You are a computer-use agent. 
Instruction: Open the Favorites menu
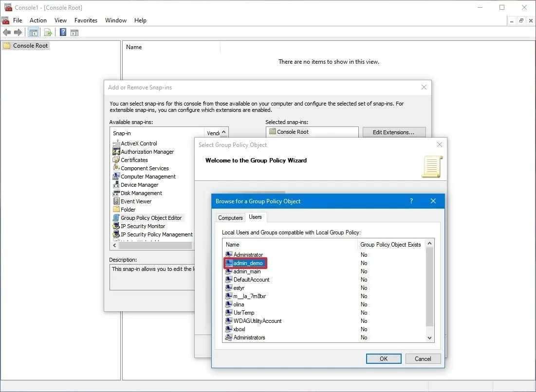[86, 20]
